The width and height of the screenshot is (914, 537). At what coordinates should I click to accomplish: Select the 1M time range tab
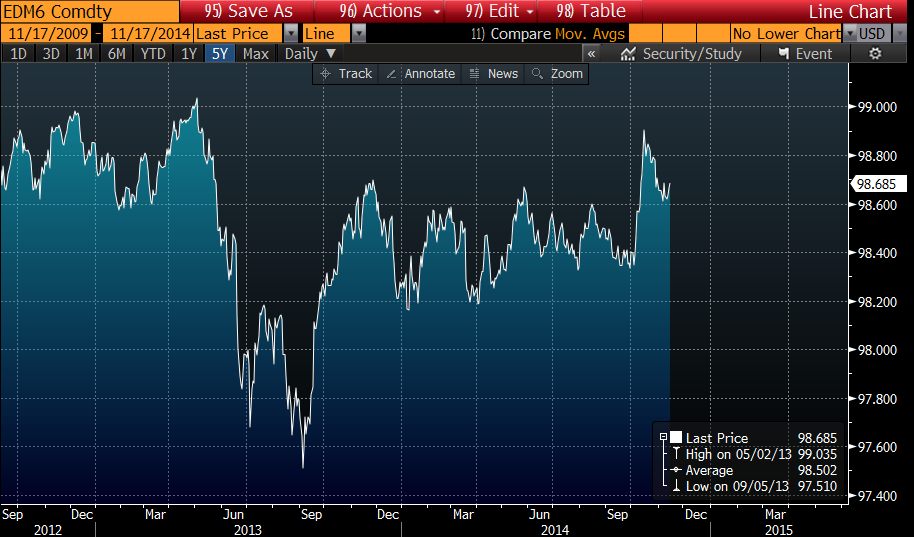click(x=84, y=54)
